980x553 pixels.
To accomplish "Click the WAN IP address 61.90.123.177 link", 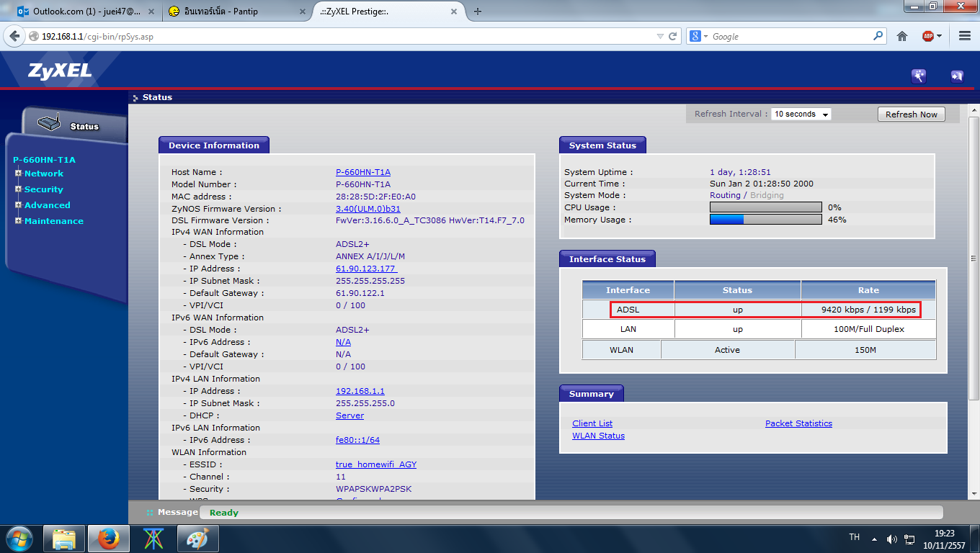I will tap(367, 269).
